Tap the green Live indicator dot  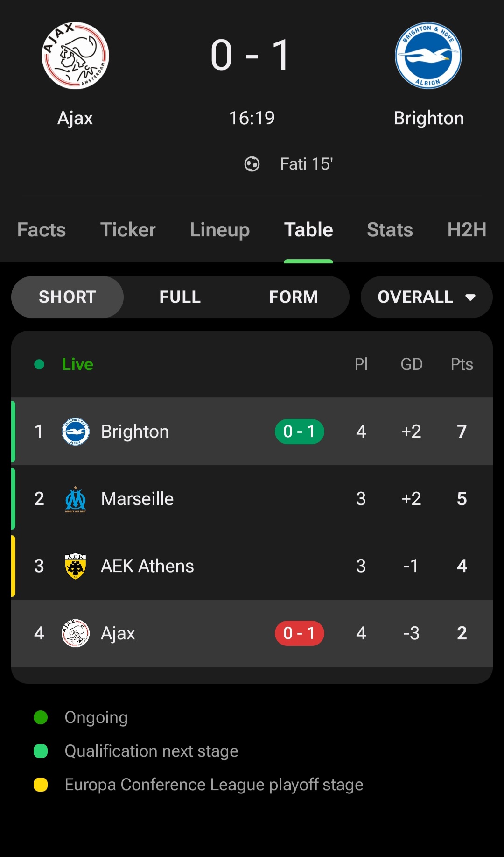pyautogui.click(x=39, y=364)
